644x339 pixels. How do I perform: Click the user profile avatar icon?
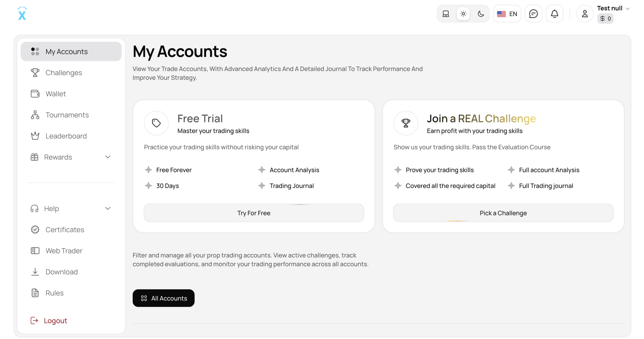coord(585,14)
